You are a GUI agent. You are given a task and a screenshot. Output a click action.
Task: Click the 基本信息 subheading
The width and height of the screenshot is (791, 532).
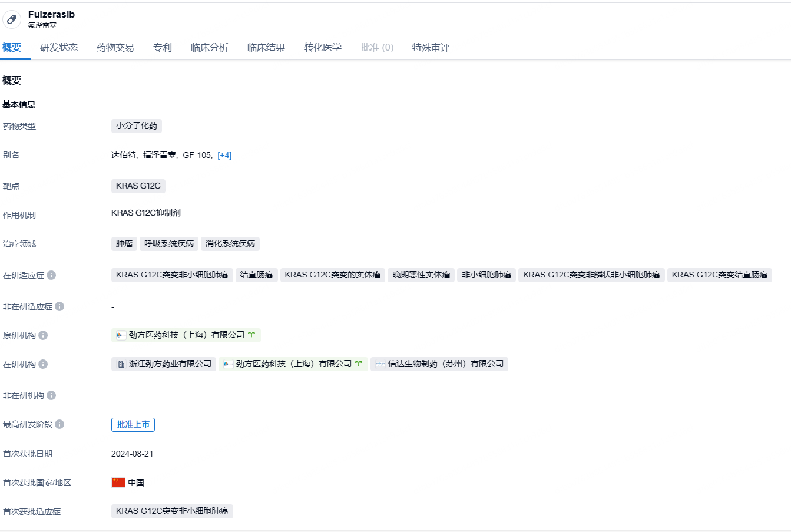click(19, 104)
